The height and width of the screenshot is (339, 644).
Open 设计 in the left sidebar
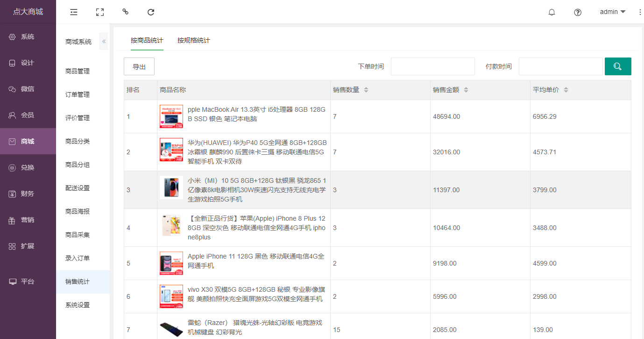point(28,63)
